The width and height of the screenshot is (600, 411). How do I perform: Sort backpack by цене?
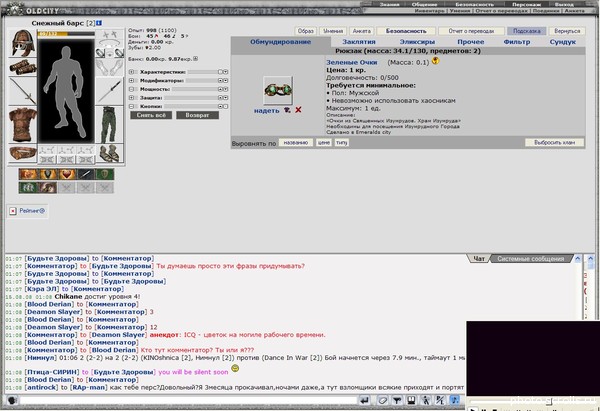point(324,142)
